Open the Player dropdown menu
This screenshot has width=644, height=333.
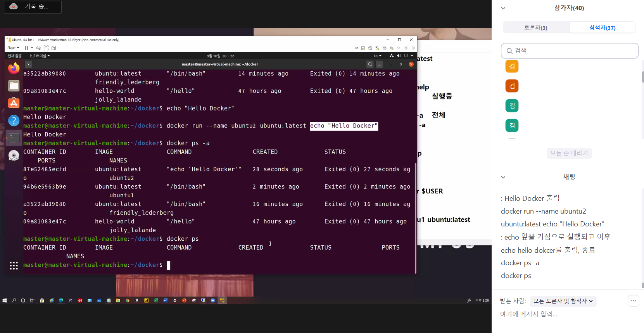(x=13, y=48)
